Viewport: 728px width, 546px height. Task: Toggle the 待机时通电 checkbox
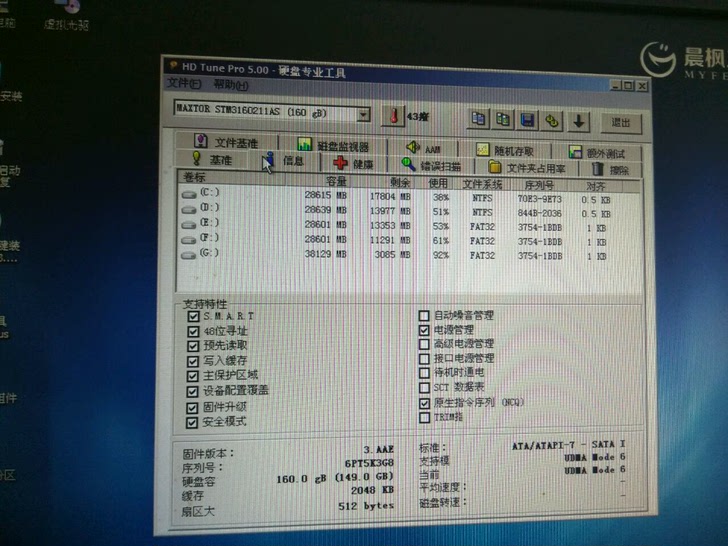pos(424,373)
